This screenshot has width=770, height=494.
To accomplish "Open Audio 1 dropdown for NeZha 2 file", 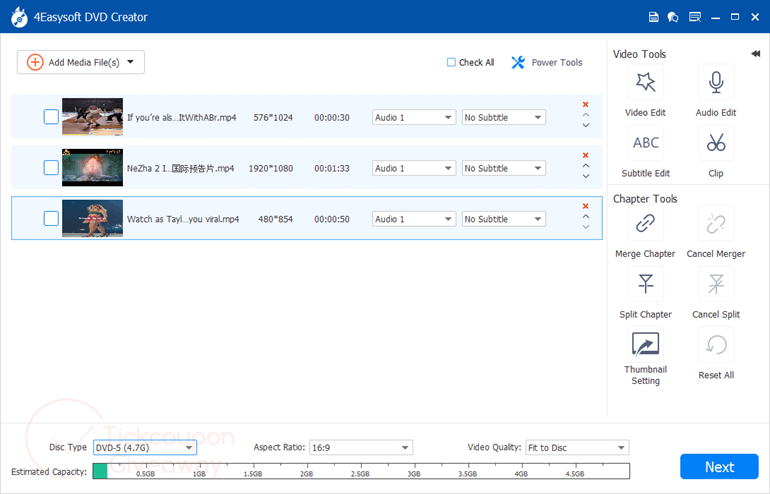I will pos(414,168).
